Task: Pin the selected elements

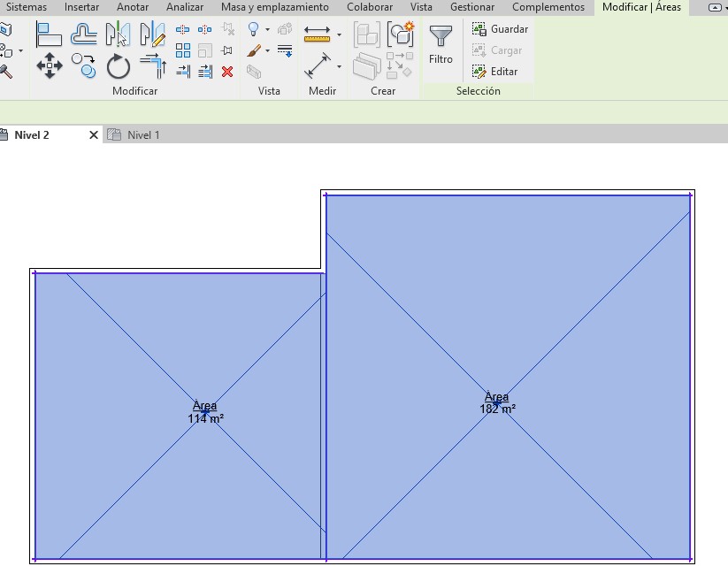Action: [227, 50]
